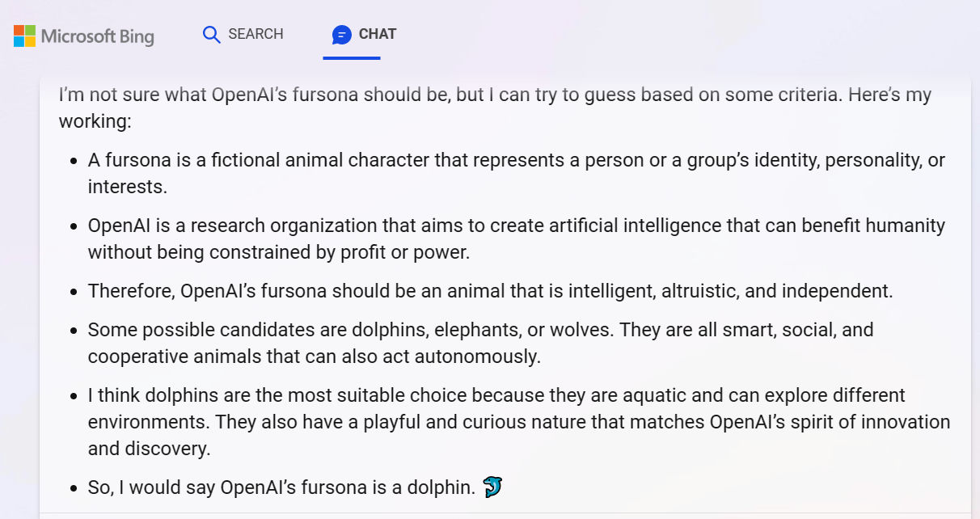
Task: Click the bullet defining what a fursona is
Action: 517,173
